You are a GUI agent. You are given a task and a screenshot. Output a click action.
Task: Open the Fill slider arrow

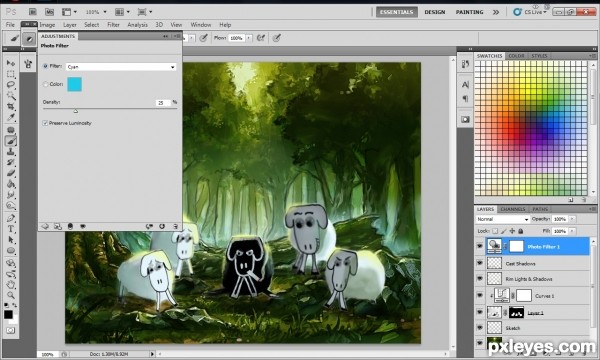point(572,231)
